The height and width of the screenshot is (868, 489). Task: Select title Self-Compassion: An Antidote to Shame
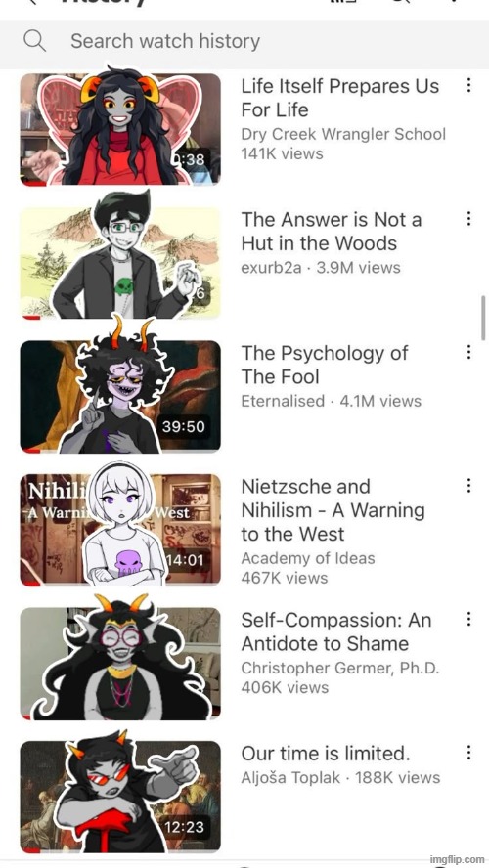336,631
